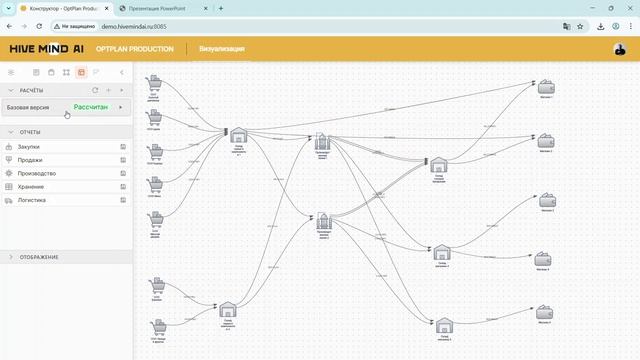
Task: Click the save icon on Продажи row
Action: click(x=123, y=160)
